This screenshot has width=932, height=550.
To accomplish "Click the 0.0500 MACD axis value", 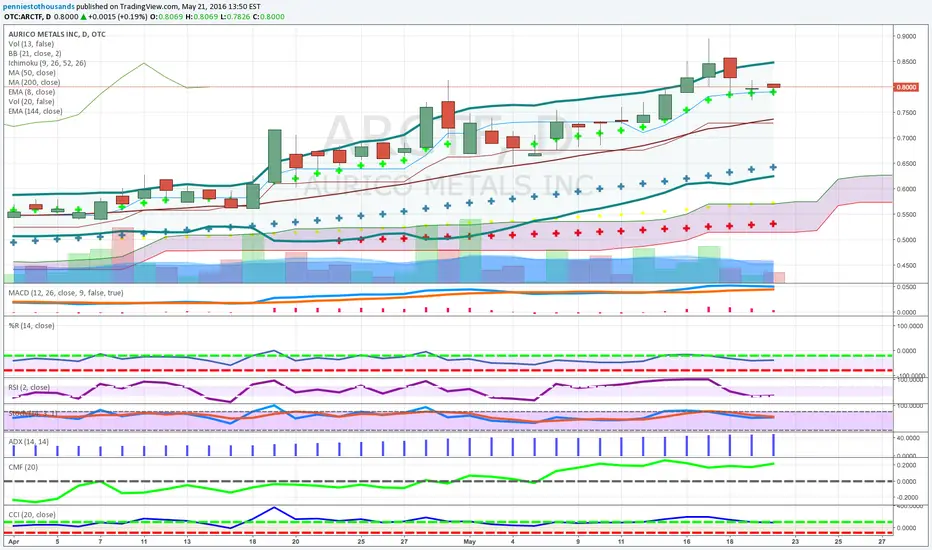I will (906, 287).
